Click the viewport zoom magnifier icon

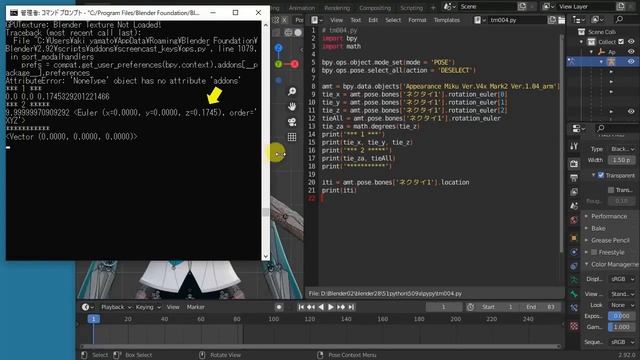(x=292, y=91)
